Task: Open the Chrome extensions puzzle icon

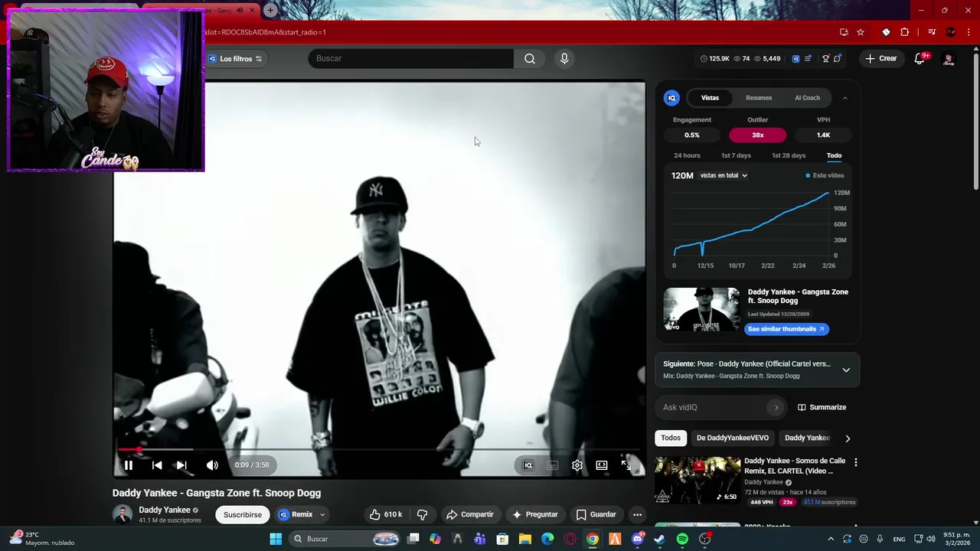Action: (905, 32)
